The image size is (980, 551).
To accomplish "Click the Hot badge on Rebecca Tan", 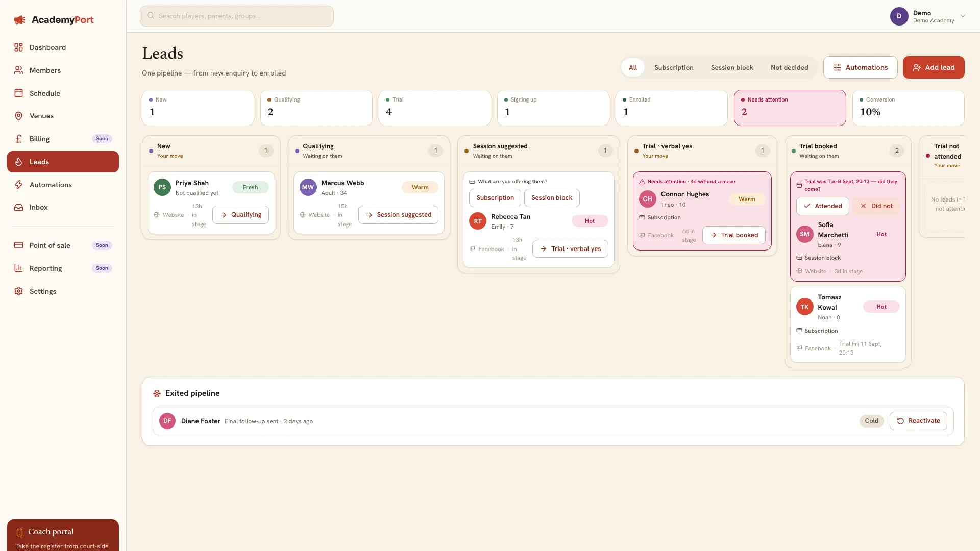I will coord(590,221).
